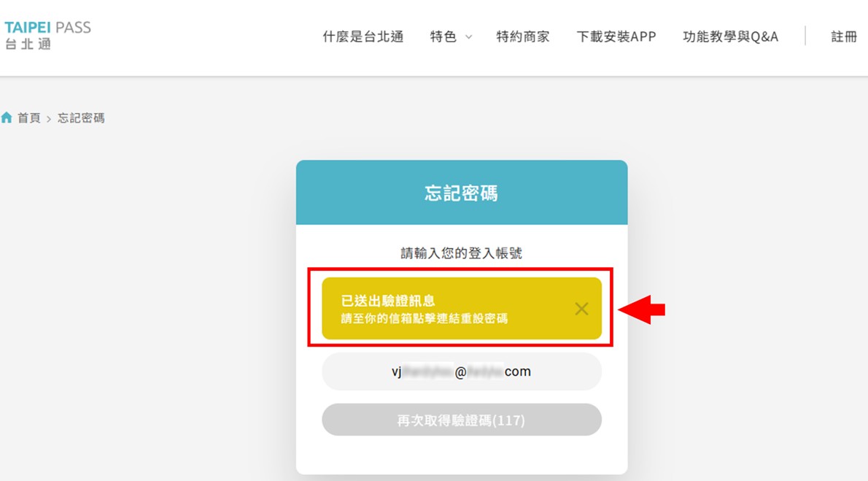
Task: Dismiss the yellow verification notice
Action: (581, 309)
